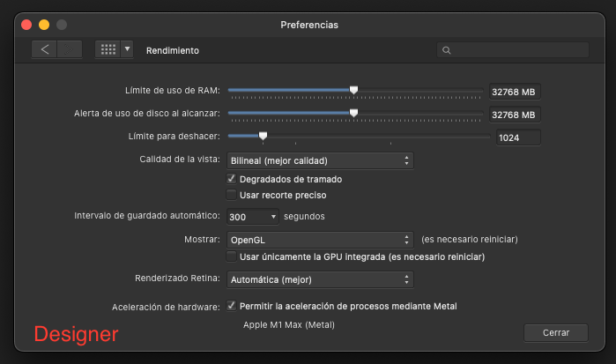The image size is (616, 364).
Task: Click the Cerrar button
Action: [x=556, y=332]
